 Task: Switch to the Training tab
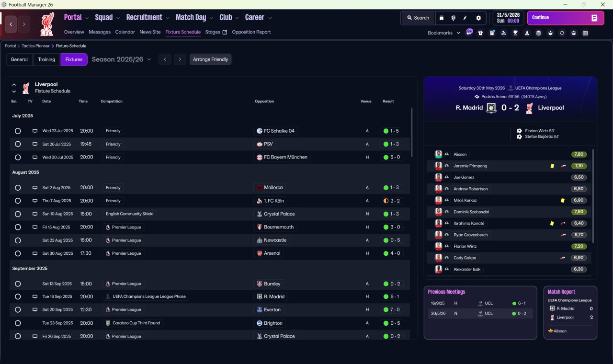(x=46, y=59)
